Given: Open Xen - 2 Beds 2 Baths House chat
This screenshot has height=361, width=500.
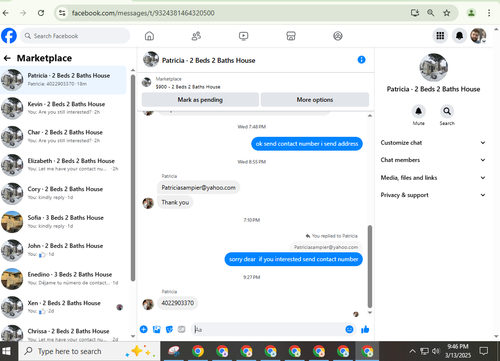Looking at the screenshot, I should coord(64,307).
